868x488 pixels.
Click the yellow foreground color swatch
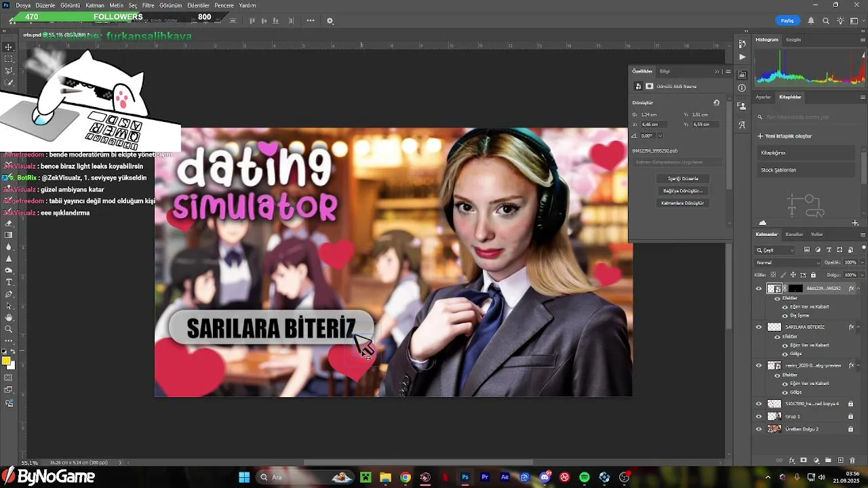[x=7, y=361]
